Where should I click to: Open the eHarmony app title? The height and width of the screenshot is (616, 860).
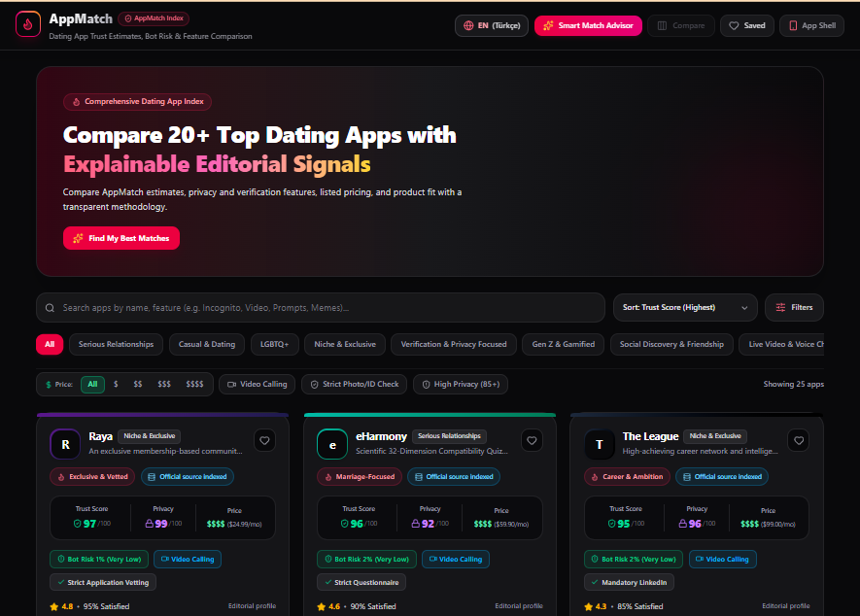(381, 436)
